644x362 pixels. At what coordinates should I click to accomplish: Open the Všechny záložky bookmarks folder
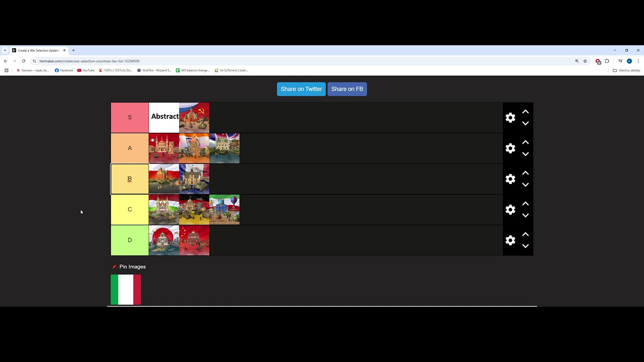coord(626,70)
